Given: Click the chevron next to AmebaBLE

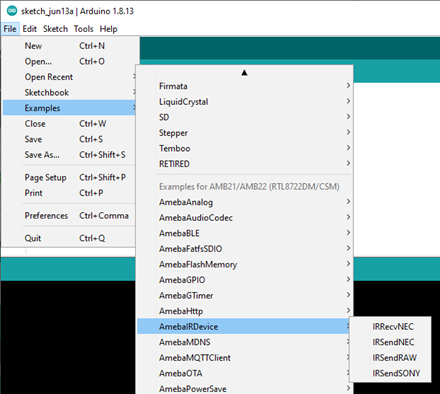Looking at the screenshot, I should [348, 232].
